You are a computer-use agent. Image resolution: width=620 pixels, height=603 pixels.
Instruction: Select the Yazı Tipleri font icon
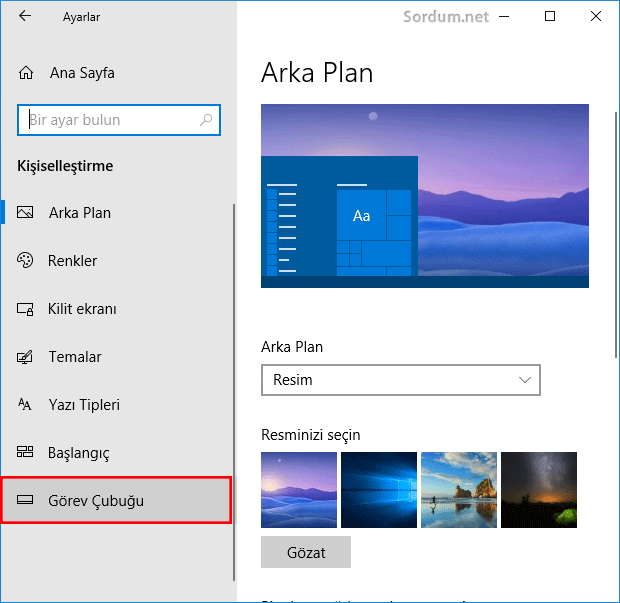tap(25, 405)
